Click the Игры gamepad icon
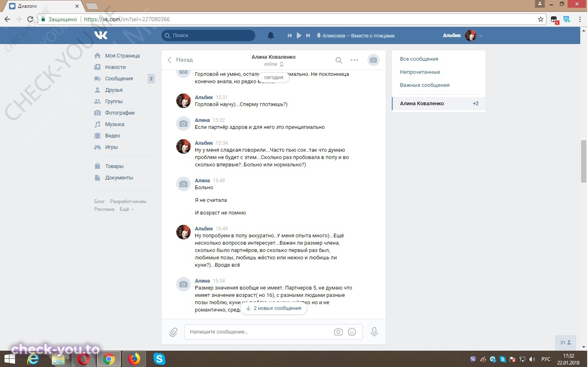588x367 pixels. pyautogui.click(x=97, y=147)
